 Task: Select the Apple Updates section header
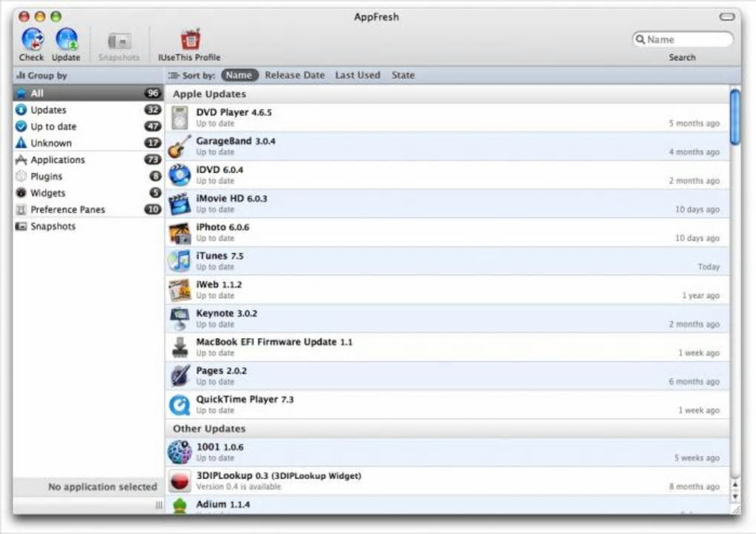tap(209, 94)
